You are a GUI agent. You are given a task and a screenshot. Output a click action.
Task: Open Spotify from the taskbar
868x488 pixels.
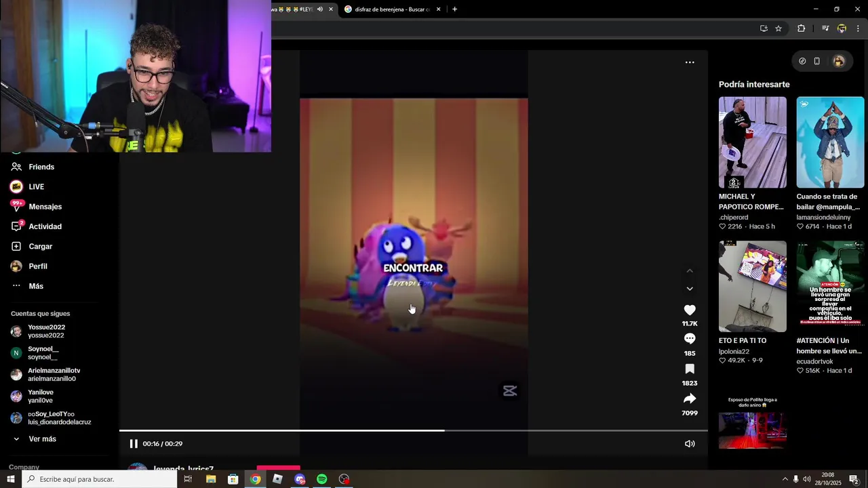pyautogui.click(x=322, y=479)
